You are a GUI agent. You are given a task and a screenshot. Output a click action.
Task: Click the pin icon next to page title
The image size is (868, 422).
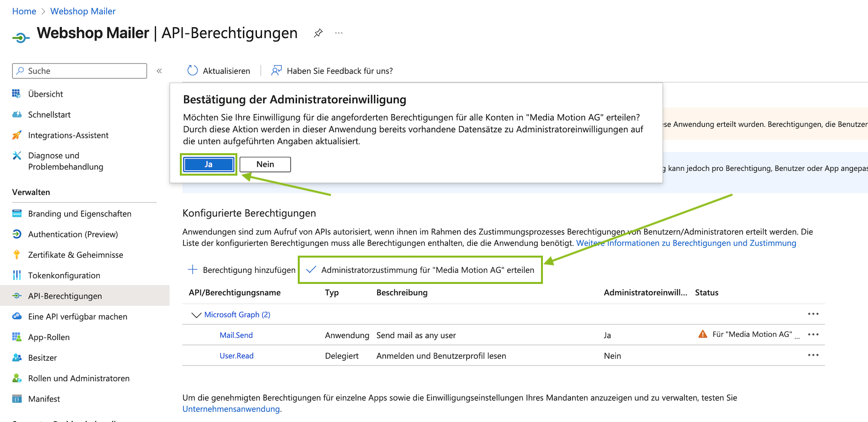[x=318, y=33]
